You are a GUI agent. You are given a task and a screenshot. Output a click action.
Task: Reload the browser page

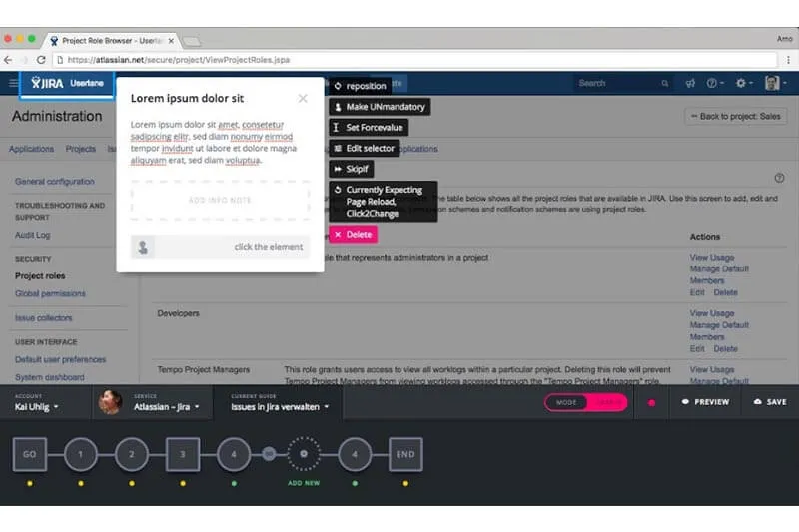[x=41, y=60]
